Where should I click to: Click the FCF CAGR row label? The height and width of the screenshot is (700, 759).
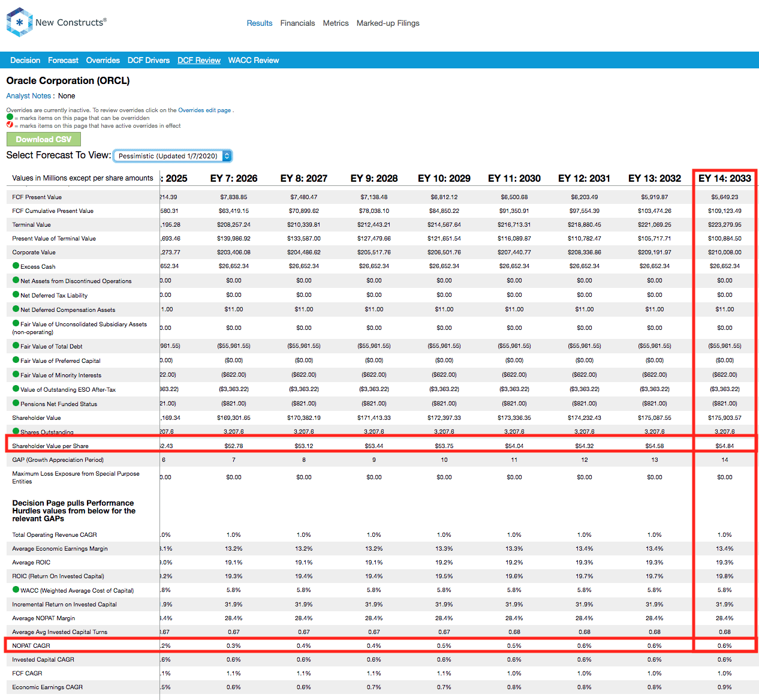(27, 673)
